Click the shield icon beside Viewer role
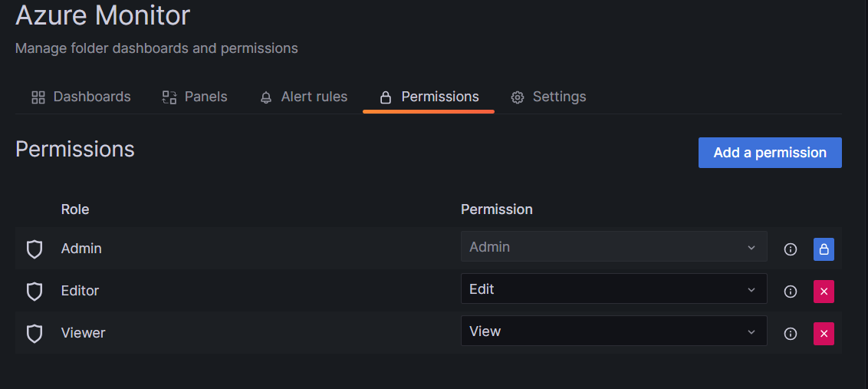Image resolution: width=868 pixels, height=389 pixels. [x=35, y=334]
